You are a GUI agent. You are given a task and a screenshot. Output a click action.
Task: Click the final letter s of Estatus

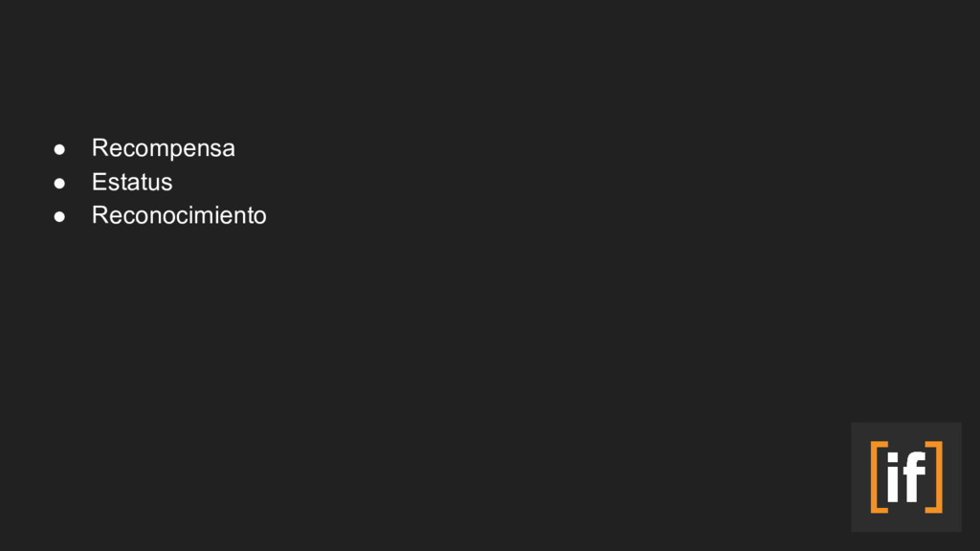pyautogui.click(x=167, y=185)
